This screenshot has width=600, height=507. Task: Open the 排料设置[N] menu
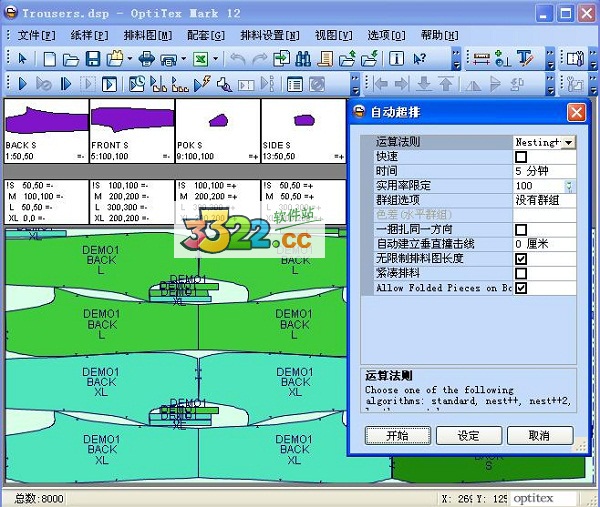[270, 35]
